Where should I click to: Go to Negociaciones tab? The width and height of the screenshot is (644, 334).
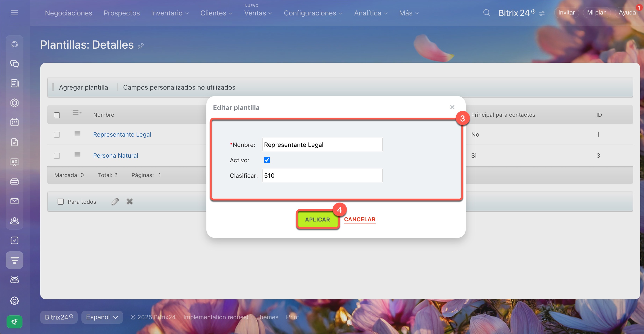69,13
